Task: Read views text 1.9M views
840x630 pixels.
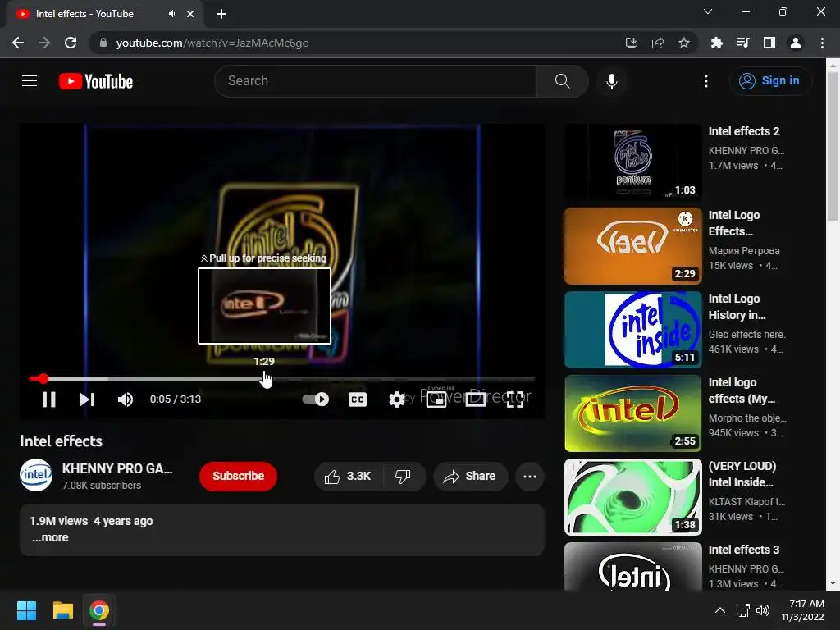Action: coord(59,521)
